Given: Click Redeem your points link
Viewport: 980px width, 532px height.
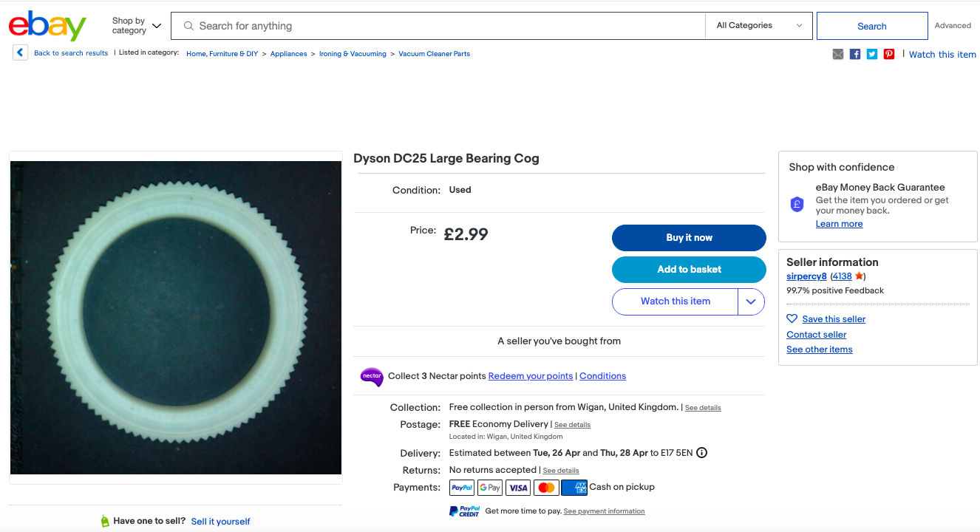Looking at the screenshot, I should click(530, 376).
